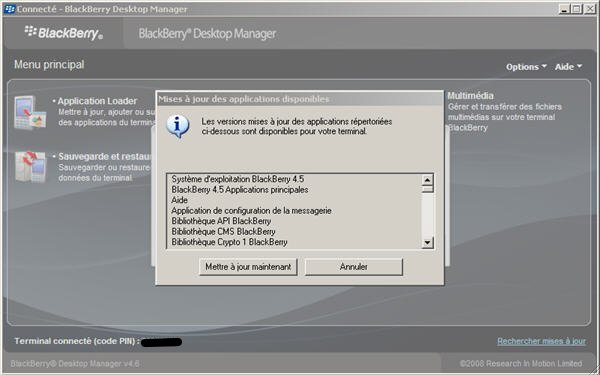Click the update list scrollbar thumb
The image size is (600, 375).
(x=427, y=189)
